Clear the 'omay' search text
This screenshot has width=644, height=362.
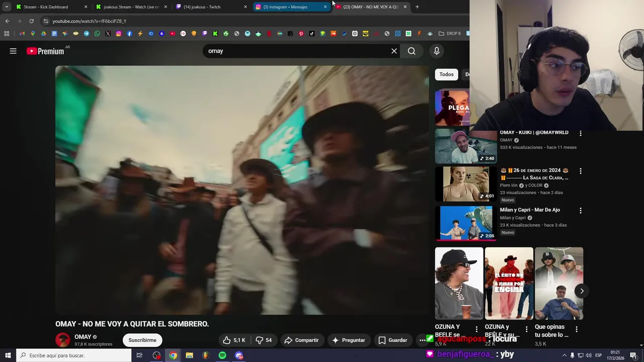pos(394,51)
